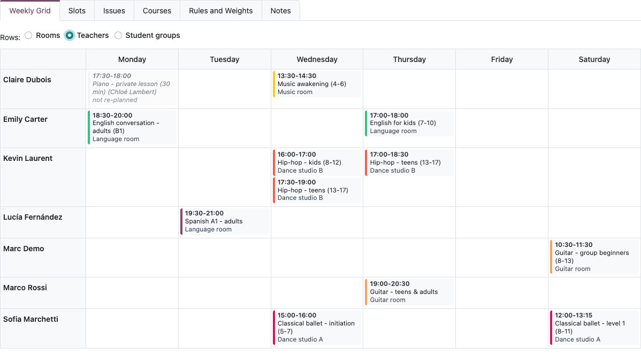This screenshot has height=364, width=641.
Task: Go to the Courses tab
Action: pyautogui.click(x=157, y=11)
